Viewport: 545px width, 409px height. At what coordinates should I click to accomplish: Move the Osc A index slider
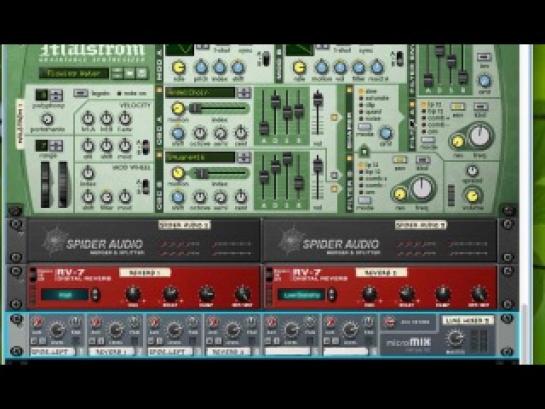click(x=219, y=108)
